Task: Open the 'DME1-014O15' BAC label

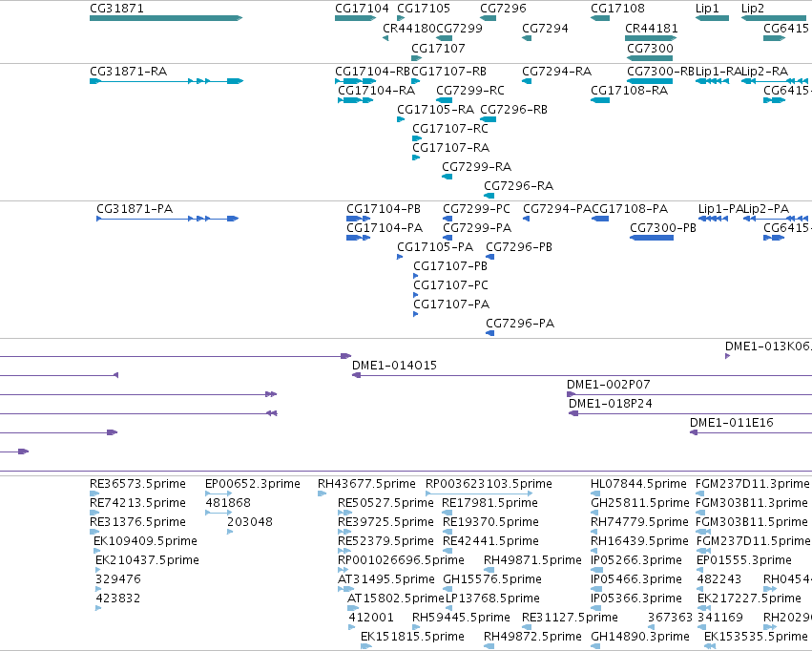Action: [x=394, y=366]
